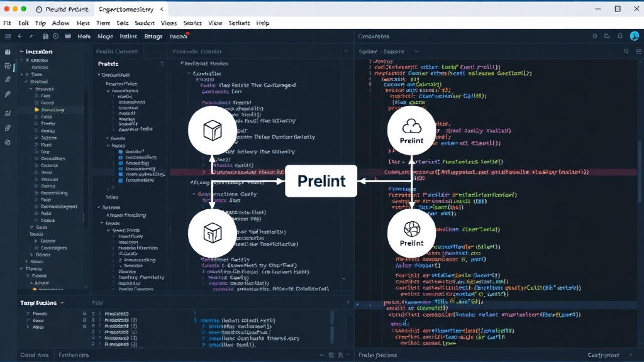Click the layout icon right of search
The image size is (644, 362).
(638, 52)
